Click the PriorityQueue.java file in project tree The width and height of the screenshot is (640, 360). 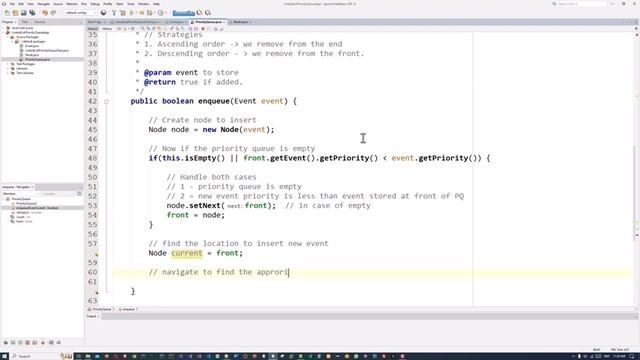pos(37,60)
